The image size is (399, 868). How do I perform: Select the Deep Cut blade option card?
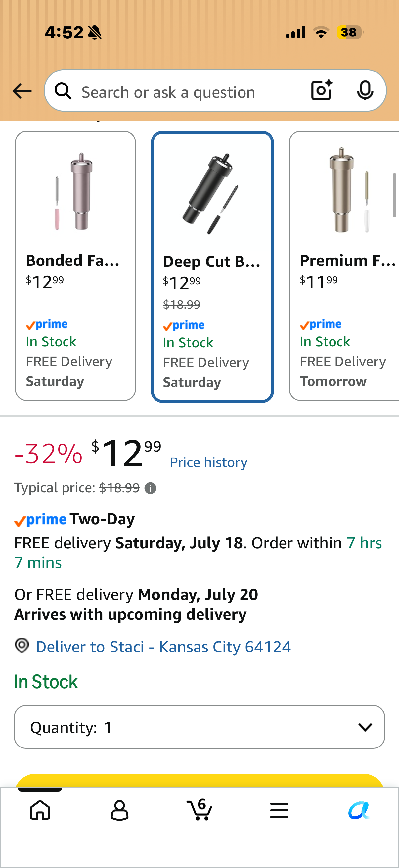coord(212,266)
